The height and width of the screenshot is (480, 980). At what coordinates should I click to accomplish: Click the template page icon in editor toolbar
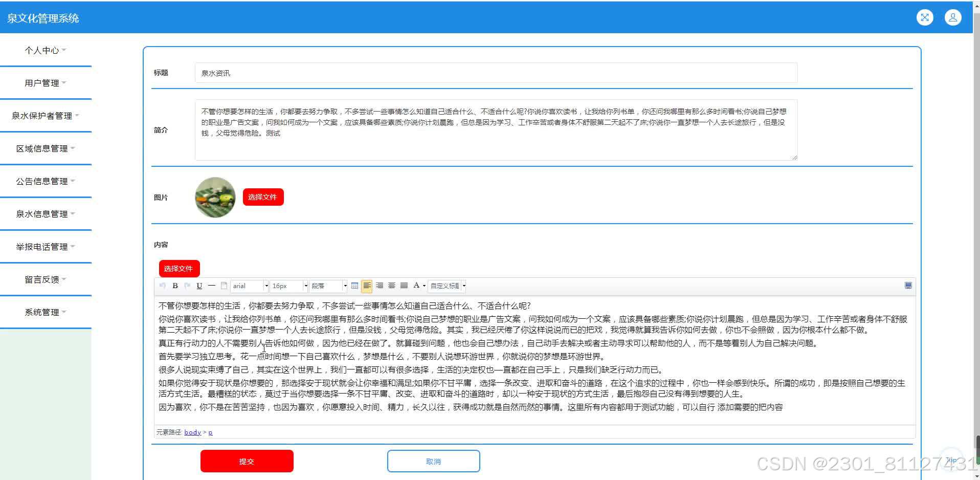tap(224, 286)
